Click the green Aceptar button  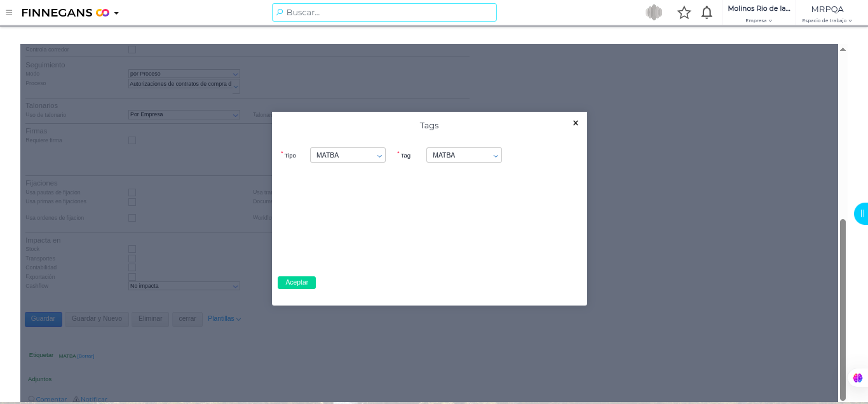(297, 283)
